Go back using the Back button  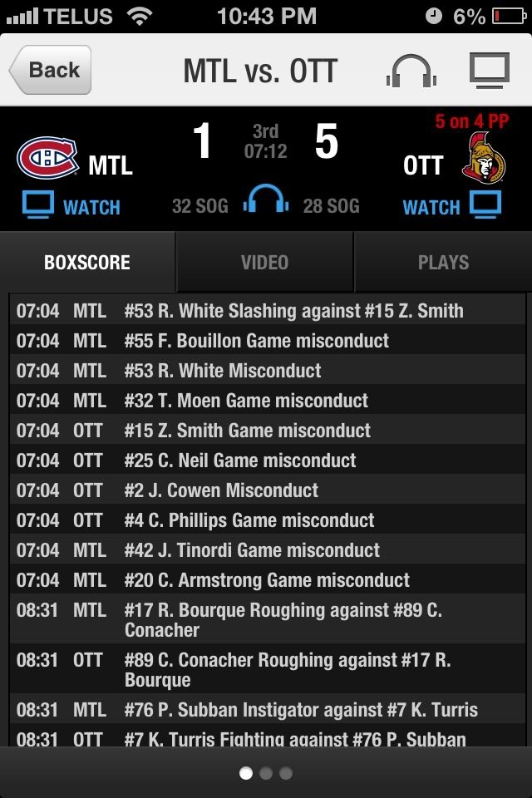coord(50,70)
